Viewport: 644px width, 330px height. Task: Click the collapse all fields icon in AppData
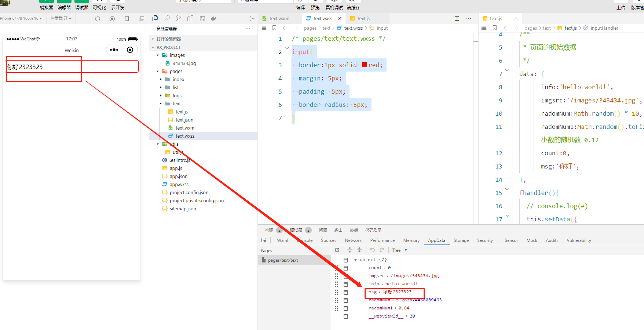click(x=359, y=250)
